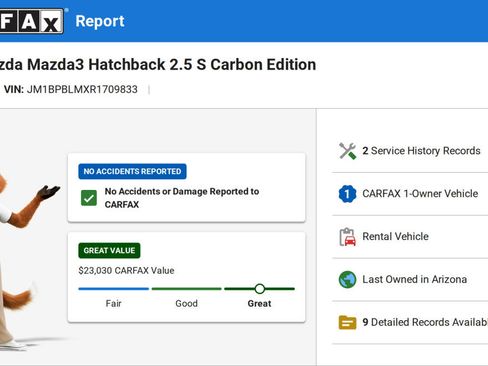The image size is (488, 366).
Task: Open 9 Detailed Records Available entry
Action: pos(425,322)
